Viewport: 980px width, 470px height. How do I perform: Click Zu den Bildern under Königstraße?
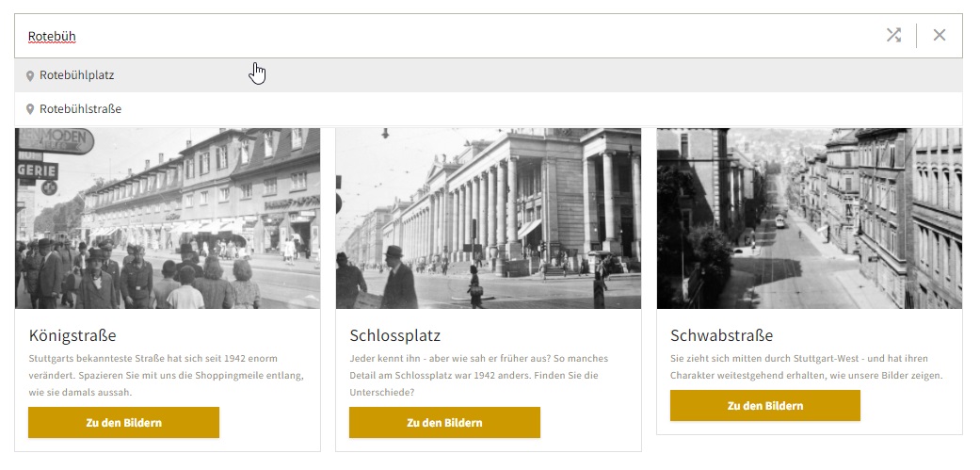tap(123, 423)
